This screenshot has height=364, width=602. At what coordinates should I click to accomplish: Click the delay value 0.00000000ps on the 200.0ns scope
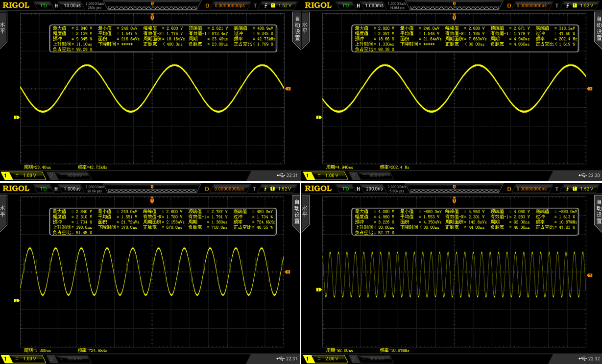point(532,189)
